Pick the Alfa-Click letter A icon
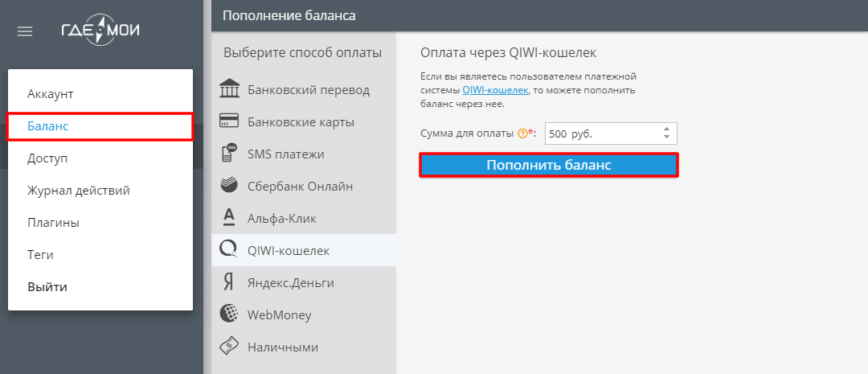 coord(229,218)
